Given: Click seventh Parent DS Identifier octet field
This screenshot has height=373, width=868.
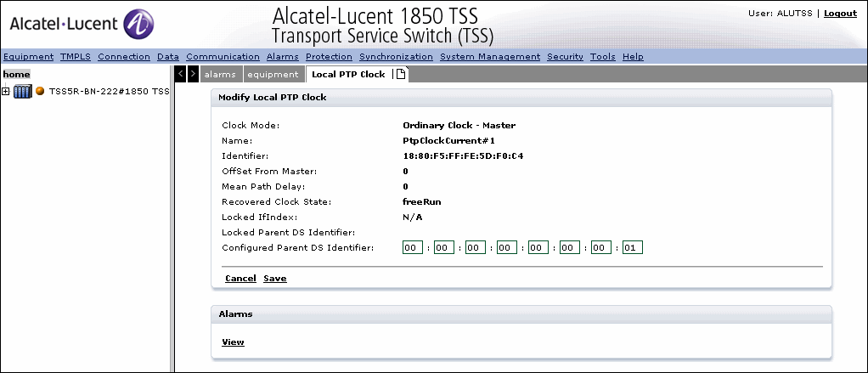Looking at the screenshot, I should coord(601,247).
